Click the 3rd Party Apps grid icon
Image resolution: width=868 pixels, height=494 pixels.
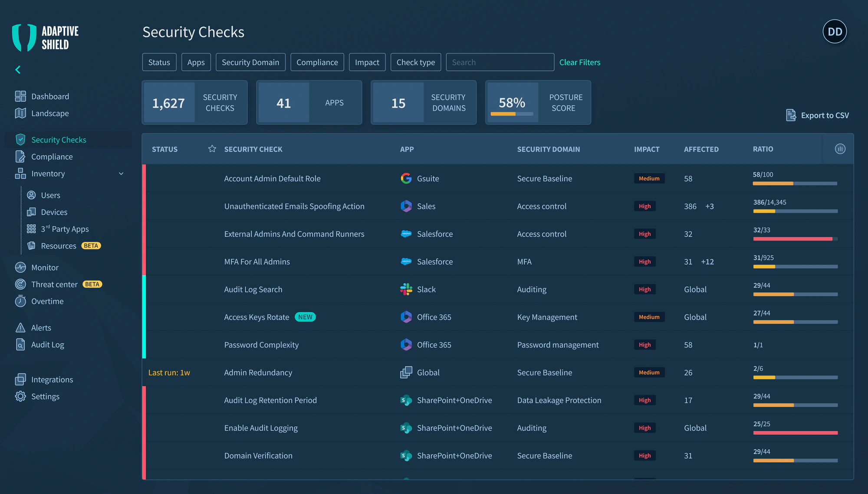[31, 229]
